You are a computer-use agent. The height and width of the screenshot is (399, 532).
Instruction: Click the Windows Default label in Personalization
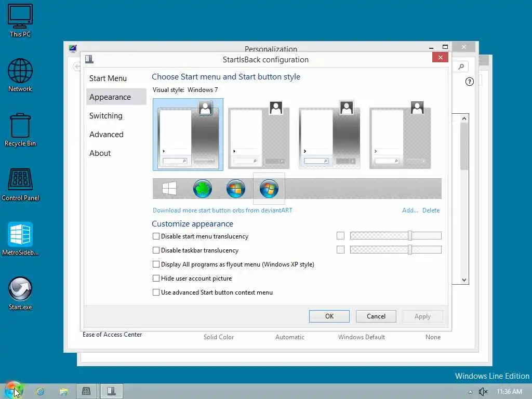362,337
